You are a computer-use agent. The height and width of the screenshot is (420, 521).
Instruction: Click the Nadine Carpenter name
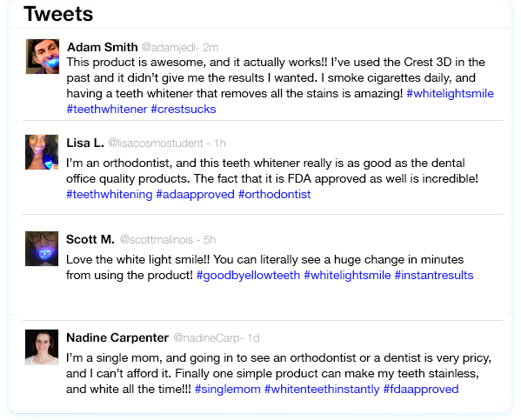(117, 337)
